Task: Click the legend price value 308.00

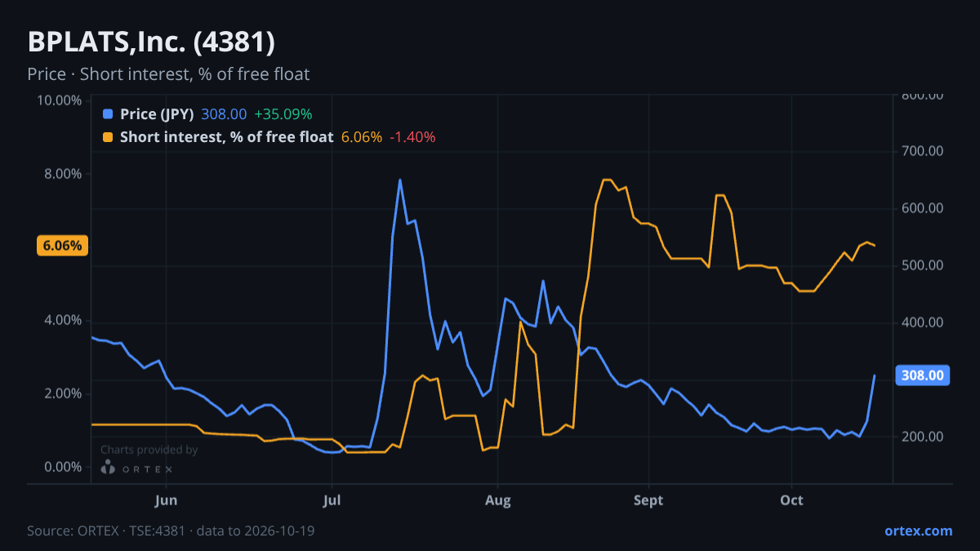Action: pyautogui.click(x=224, y=114)
